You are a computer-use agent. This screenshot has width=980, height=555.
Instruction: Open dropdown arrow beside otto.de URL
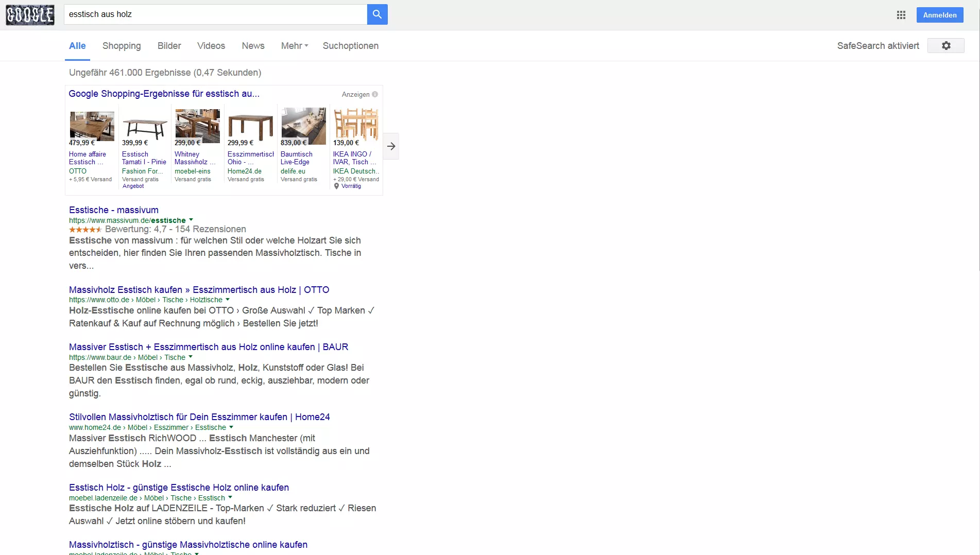[x=228, y=299]
